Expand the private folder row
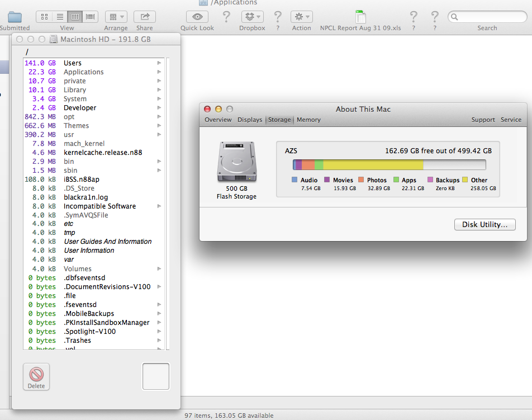This screenshot has width=532, height=420. (x=159, y=81)
